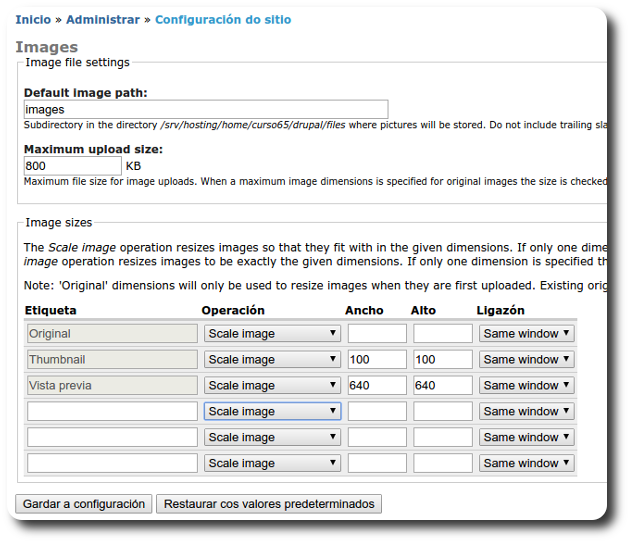Save with Gardar a configuración button

(84, 504)
